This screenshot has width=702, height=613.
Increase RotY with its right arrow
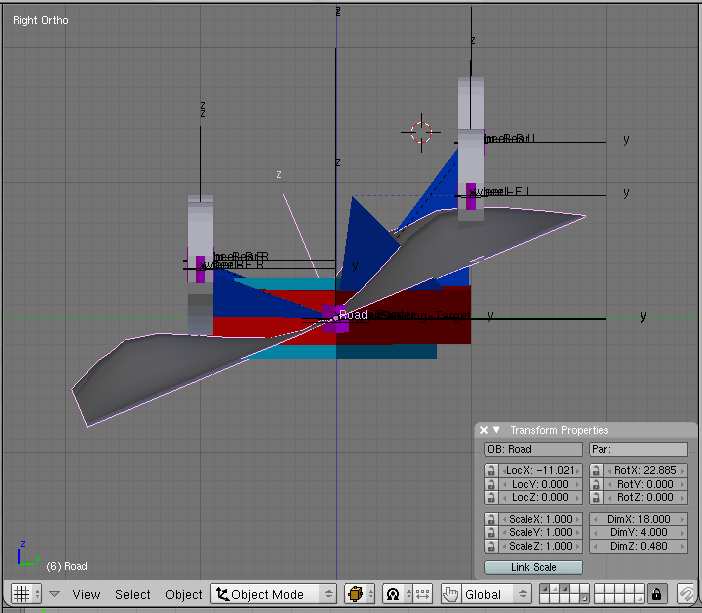pyautogui.click(x=682, y=484)
